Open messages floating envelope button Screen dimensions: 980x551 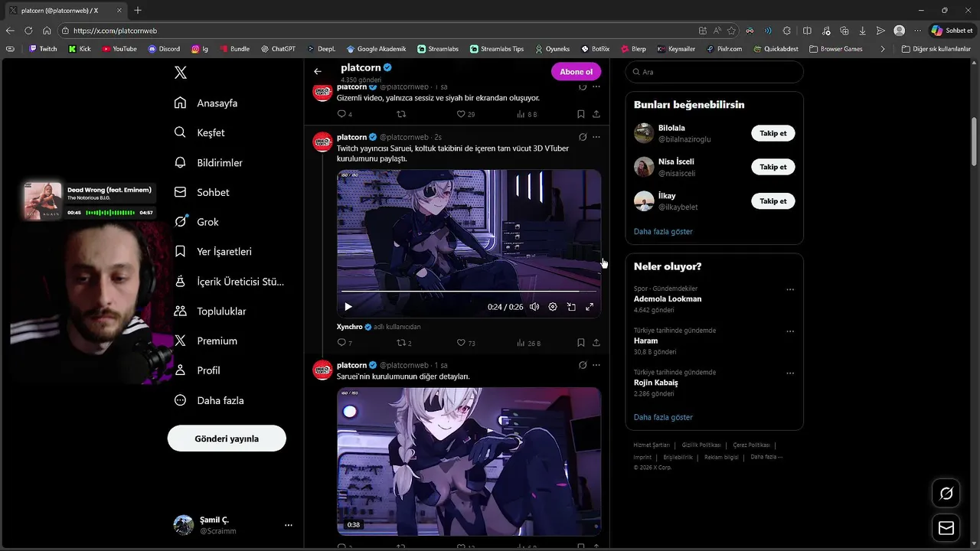coord(946,528)
